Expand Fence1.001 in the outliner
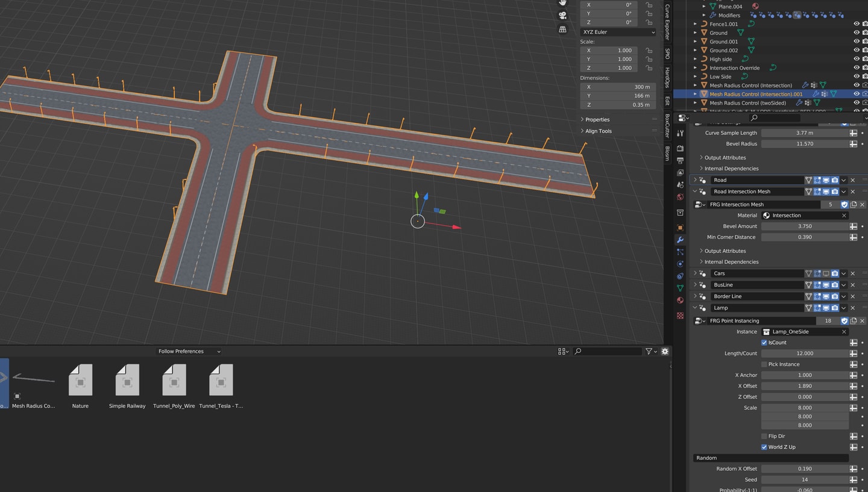Image resolution: width=868 pixels, height=492 pixels. (695, 24)
